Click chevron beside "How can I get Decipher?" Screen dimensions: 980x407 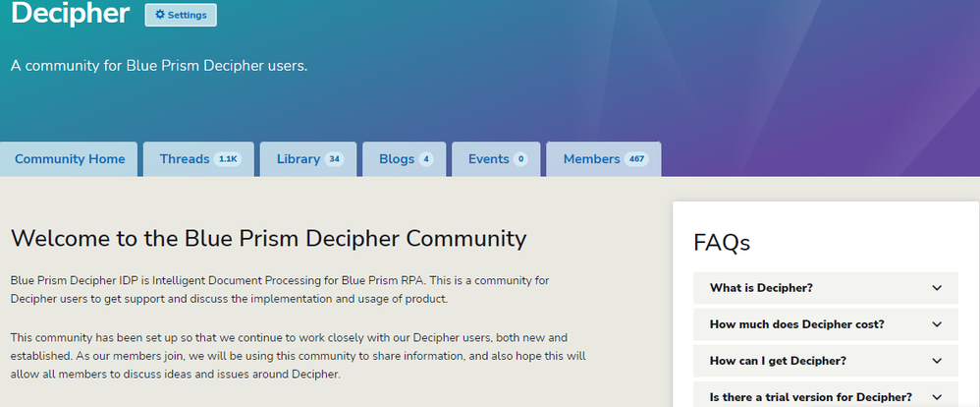click(937, 361)
